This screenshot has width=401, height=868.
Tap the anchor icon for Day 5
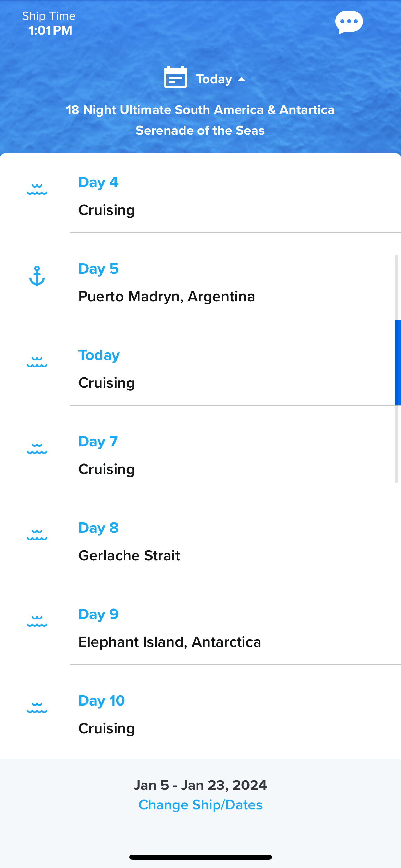(x=37, y=276)
